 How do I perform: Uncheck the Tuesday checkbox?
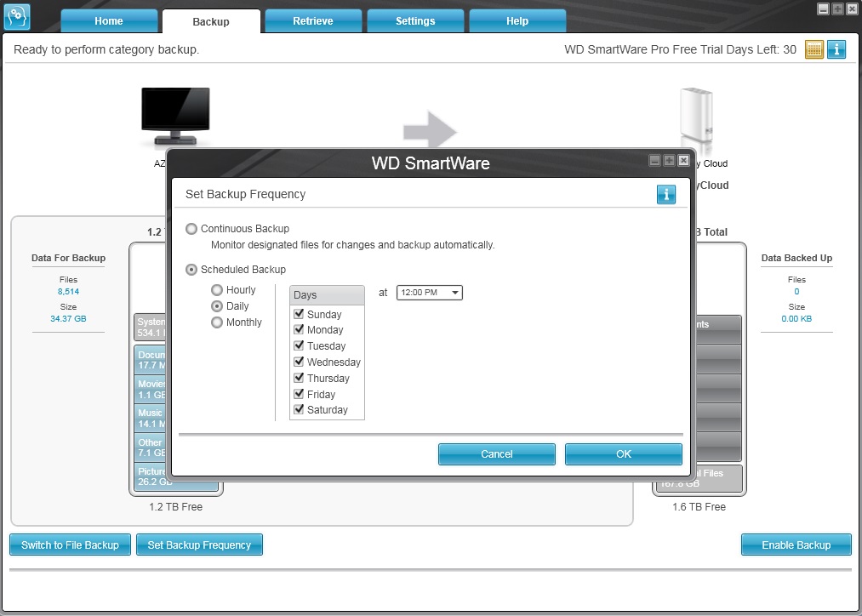[299, 345]
